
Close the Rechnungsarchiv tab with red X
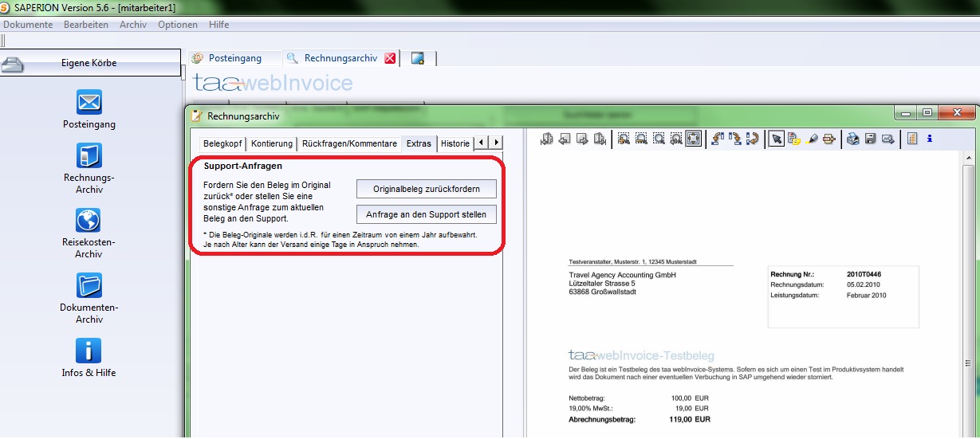point(390,58)
